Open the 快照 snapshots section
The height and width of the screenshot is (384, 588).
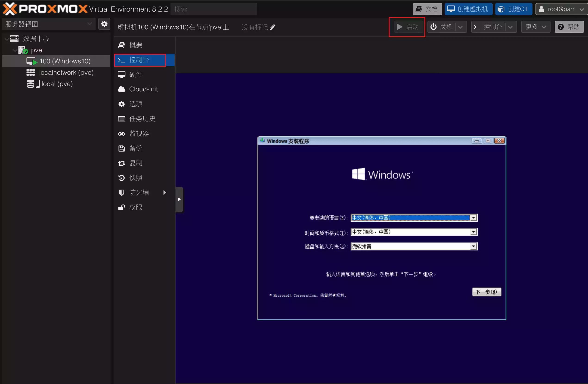coord(136,178)
